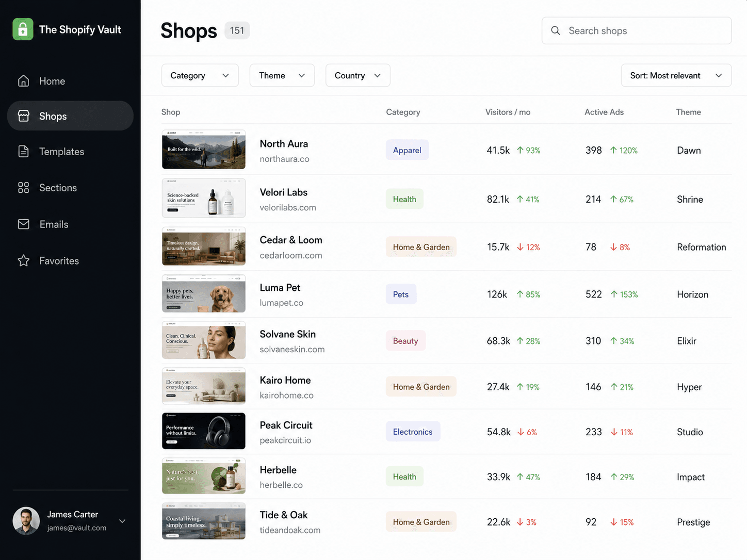Image resolution: width=747 pixels, height=560 pixels.
Task: Click the Active Ads column header
Action: pyautogui.click(x=604, y=112)
